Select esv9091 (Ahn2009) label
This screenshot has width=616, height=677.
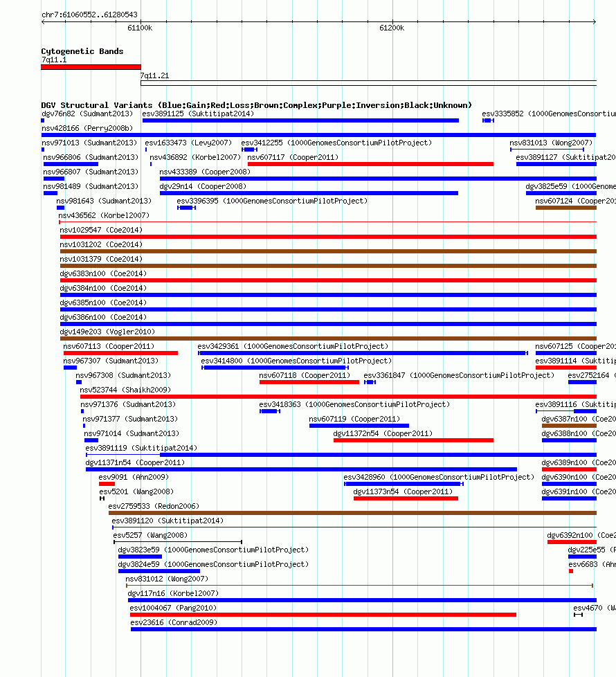click(134, 477)
